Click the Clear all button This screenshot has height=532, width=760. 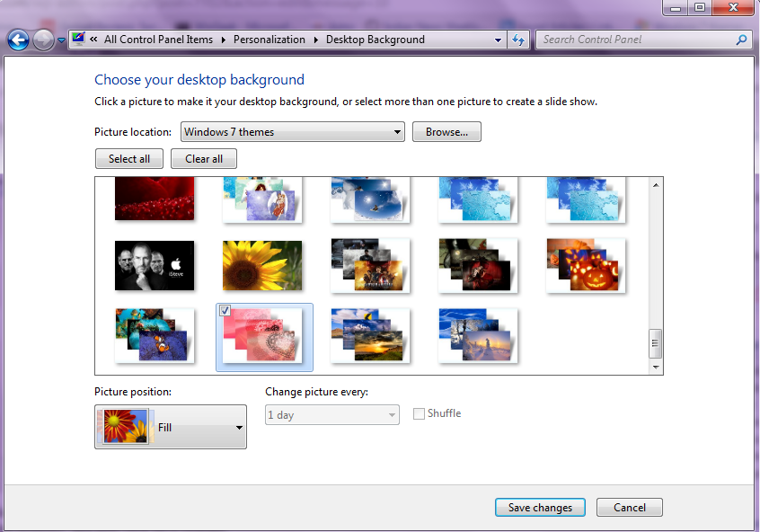pyautogui.click(x=204, y=158)
